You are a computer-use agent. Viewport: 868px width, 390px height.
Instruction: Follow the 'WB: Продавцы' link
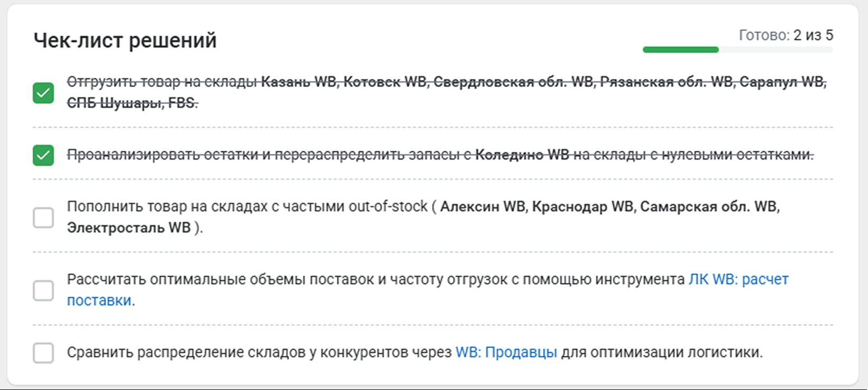[x=506, y=352]
